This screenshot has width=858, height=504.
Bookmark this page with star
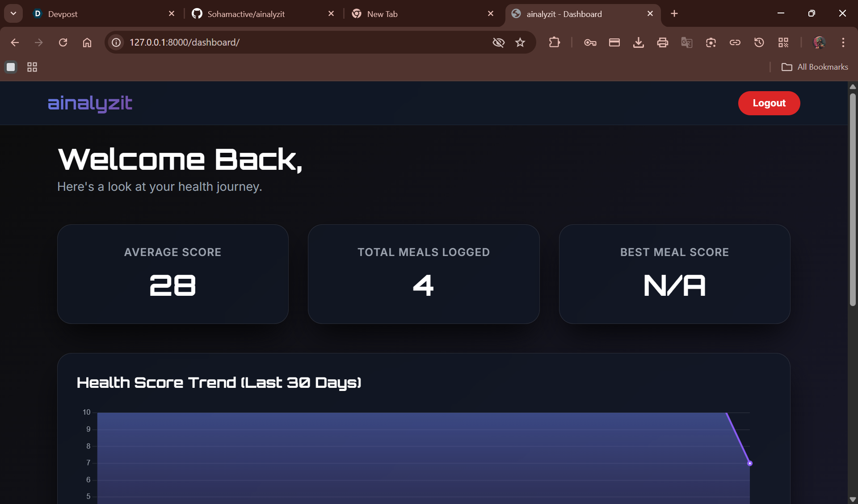point(520,42)
